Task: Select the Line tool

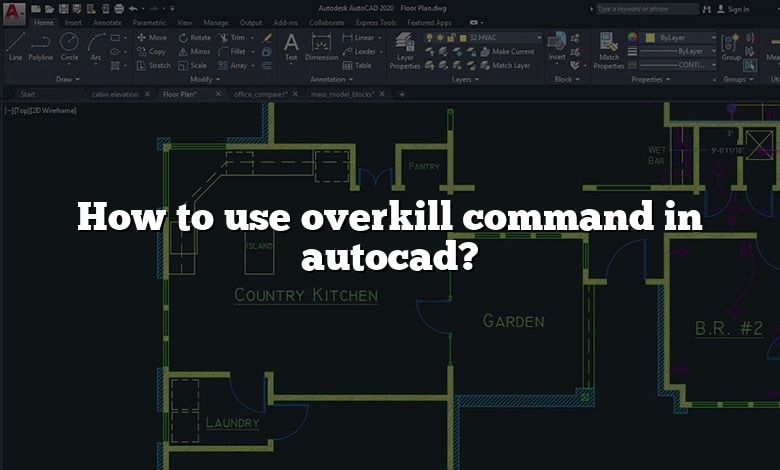Action: [x=15, y=46]
